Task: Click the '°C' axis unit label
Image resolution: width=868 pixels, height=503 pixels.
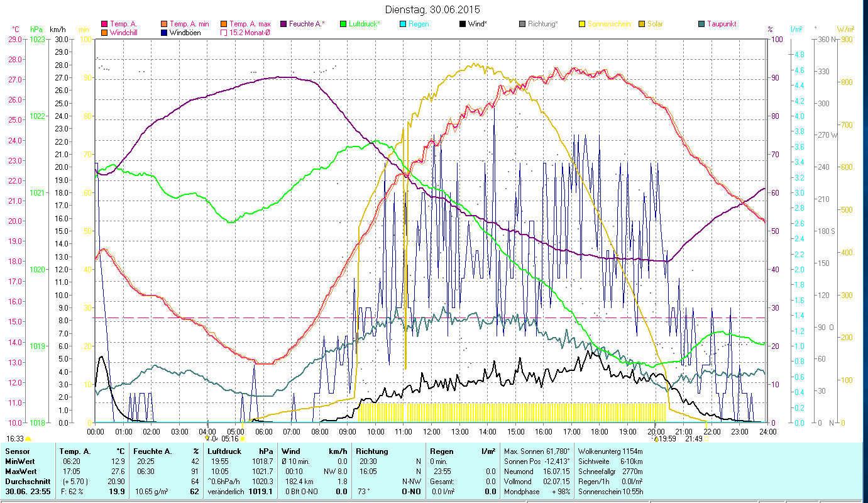Action: pos(16,30)
